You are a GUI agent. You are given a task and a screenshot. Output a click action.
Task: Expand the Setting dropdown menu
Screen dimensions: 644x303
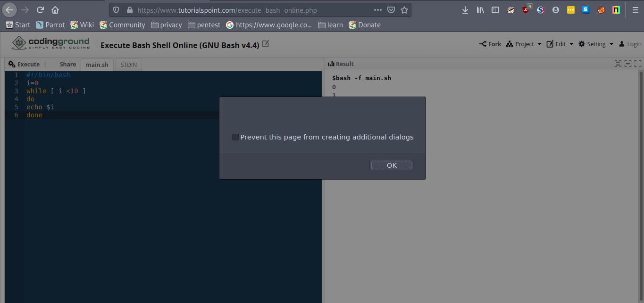tap(596, 44)
